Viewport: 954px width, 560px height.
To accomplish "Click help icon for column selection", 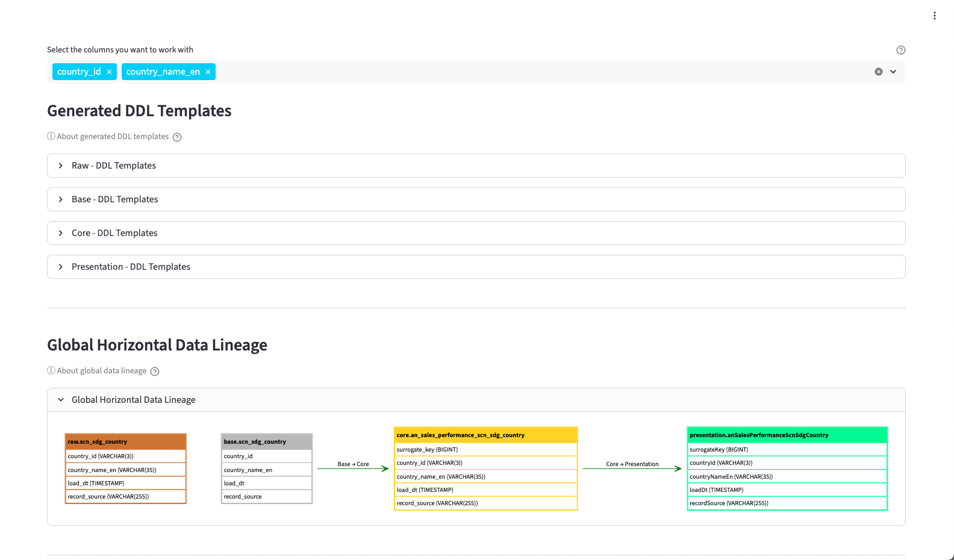I will 901,50.
